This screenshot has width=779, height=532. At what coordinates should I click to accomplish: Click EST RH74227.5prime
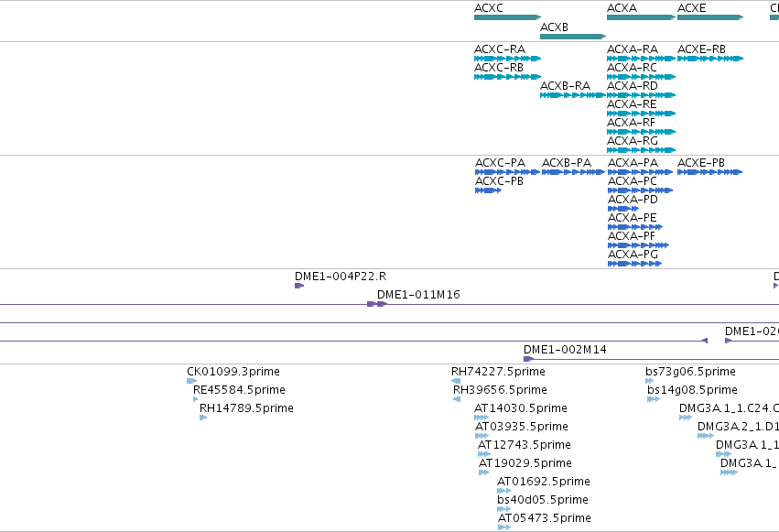[456, 381]
